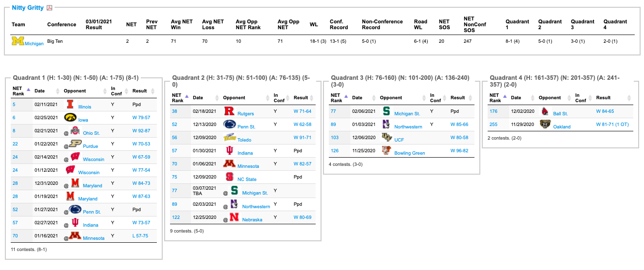Image resolution: width=644 pixels, height=270 pixels.
Task: Click the Indiana logo in the Quadrant 2 table
Action: point(229,150)
